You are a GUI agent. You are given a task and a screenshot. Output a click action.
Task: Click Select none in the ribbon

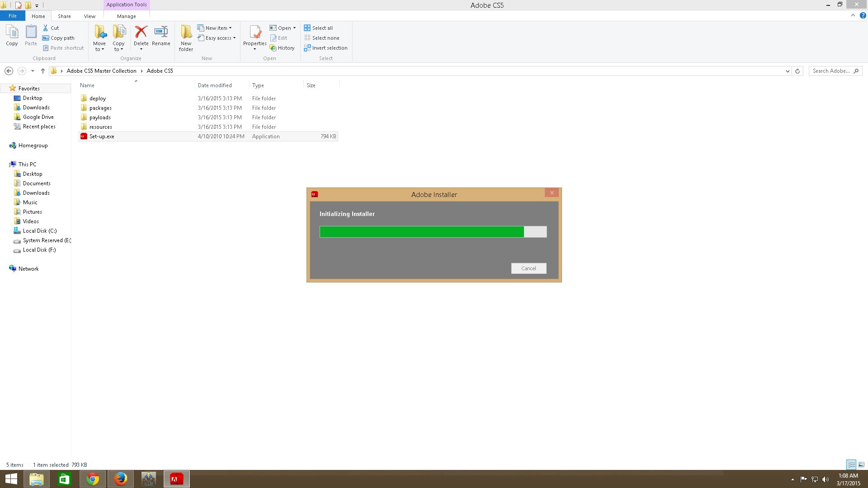pos(321,38)
